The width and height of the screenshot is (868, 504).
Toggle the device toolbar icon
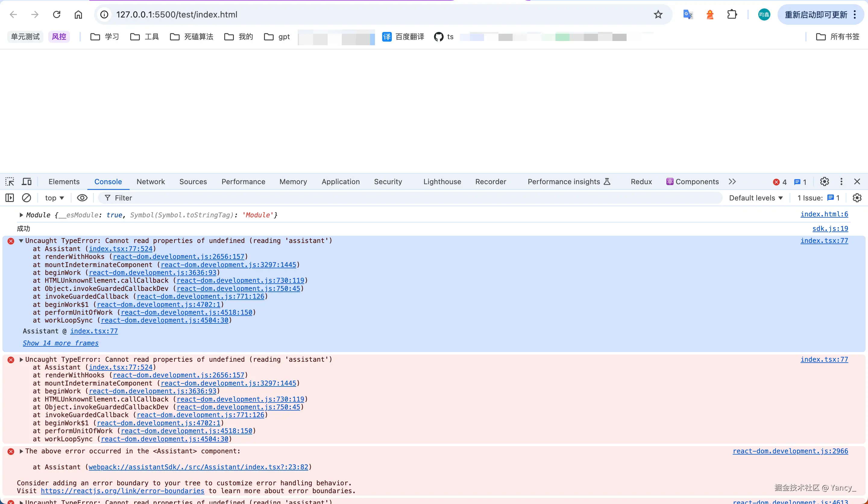pos(27,181)
